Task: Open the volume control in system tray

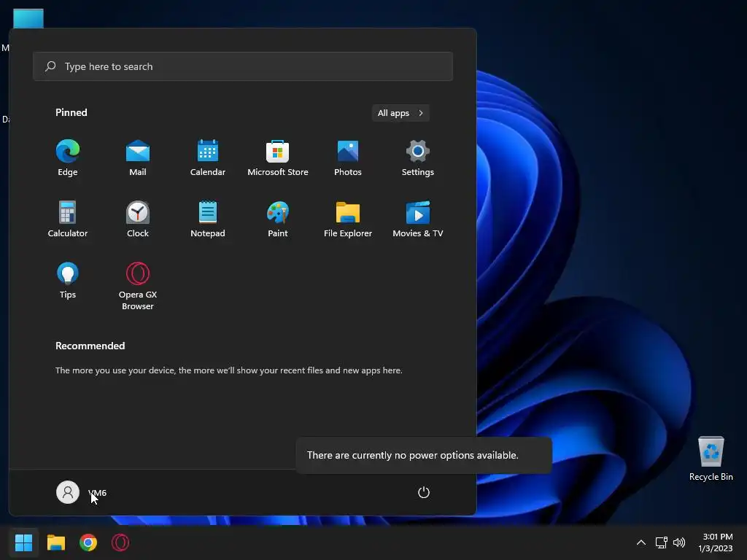Action: click(679, 542)
